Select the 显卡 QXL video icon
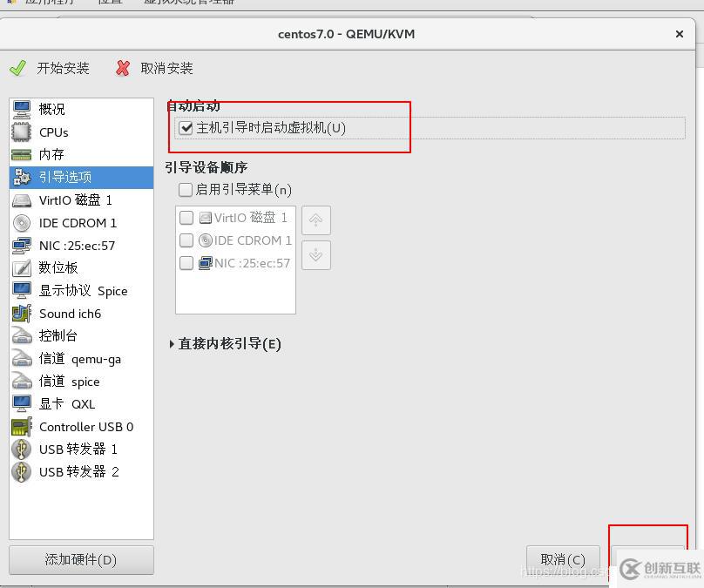 tap(22, 403)
